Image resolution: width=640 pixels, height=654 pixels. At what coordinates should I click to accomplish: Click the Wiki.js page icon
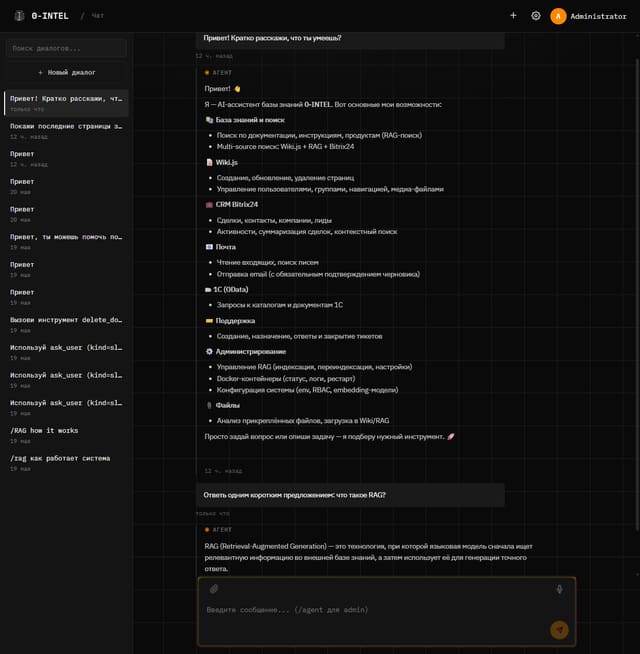[209, 162]
